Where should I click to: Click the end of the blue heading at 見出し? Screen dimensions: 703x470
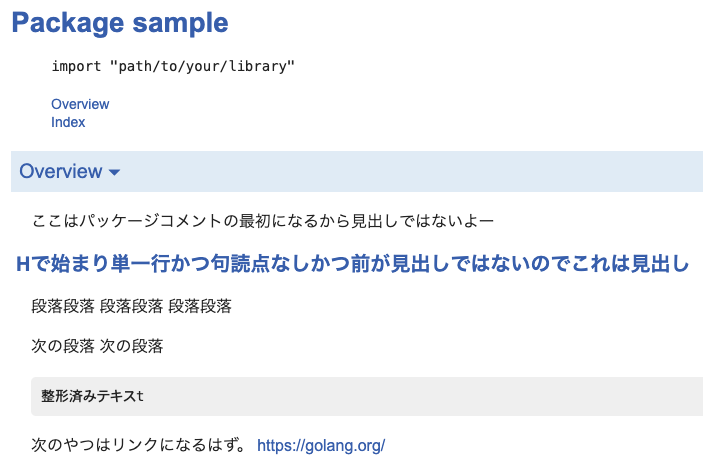659,264
